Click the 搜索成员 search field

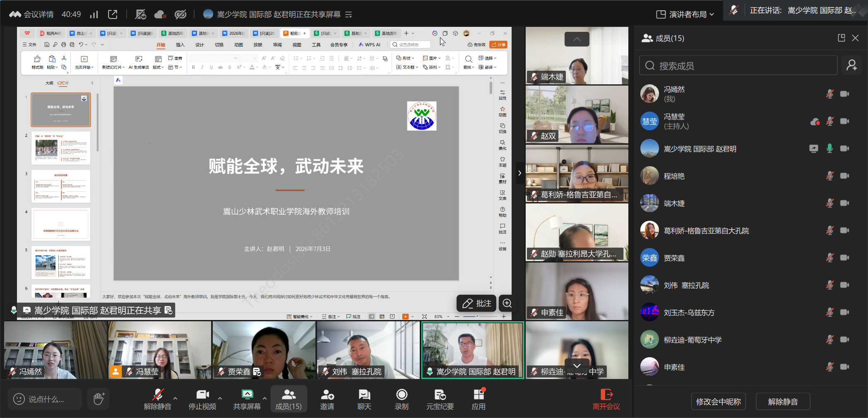pyautogui.click(x=738, y=65)
